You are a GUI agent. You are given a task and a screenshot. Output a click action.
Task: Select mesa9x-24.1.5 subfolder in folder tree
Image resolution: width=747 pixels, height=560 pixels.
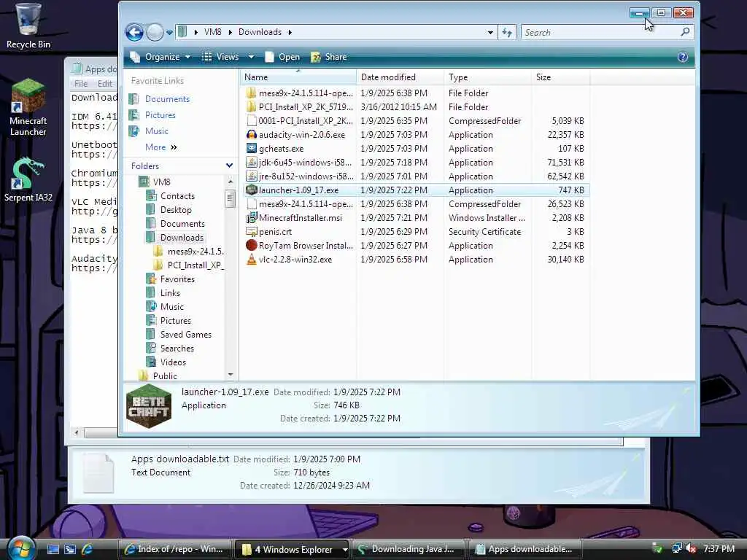196,252
